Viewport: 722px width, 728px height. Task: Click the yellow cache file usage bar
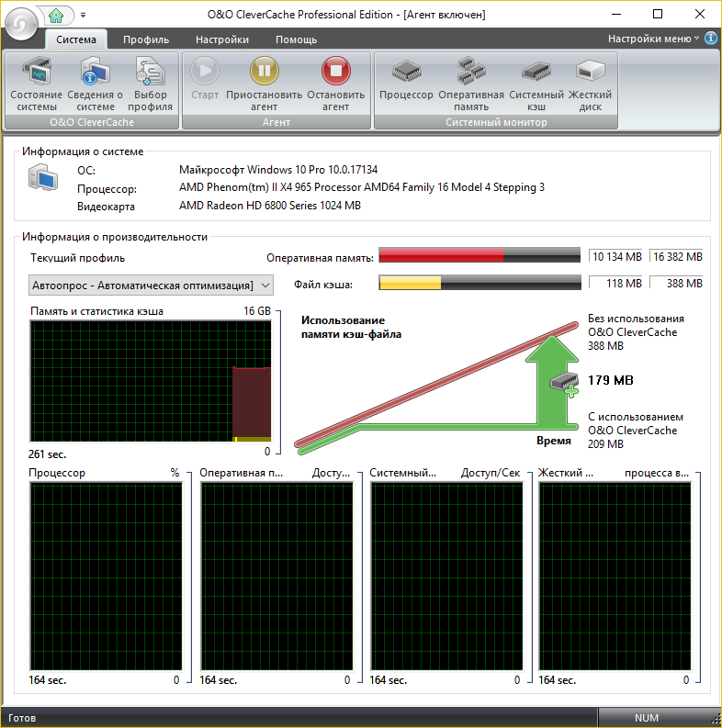(x=479, y=282)
